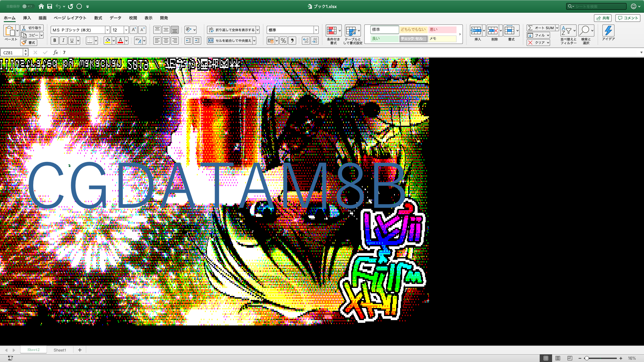The width and height of the screenshot is (644, 362).
Task: Center text horizontally
Action: (166, 41)
